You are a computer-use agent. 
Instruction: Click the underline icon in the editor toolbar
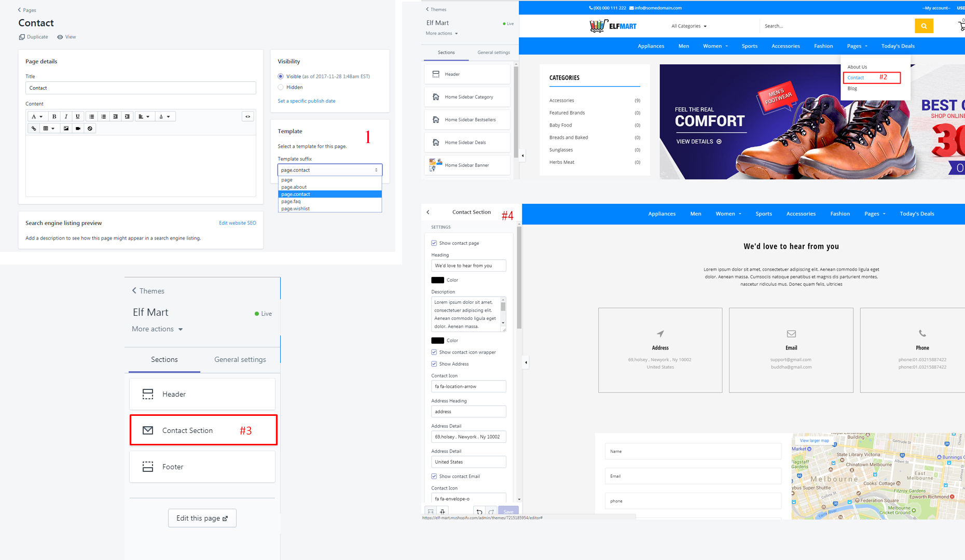pyautogui.click(x=77, y=116)
